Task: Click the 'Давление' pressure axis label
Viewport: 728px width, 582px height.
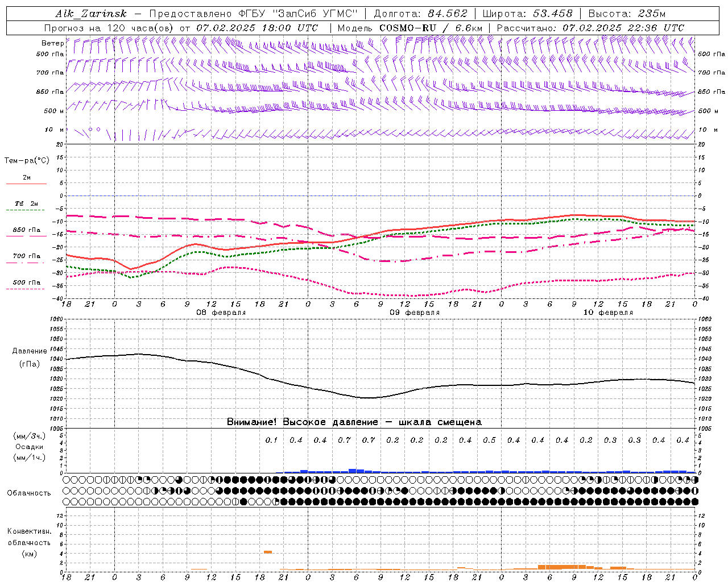Action: (30, 351)
